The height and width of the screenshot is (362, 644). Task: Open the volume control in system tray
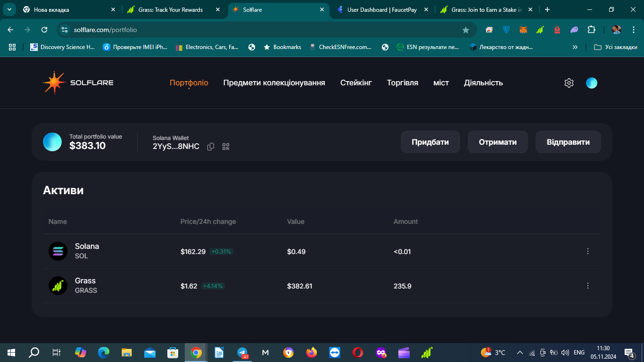coord(565,353)
